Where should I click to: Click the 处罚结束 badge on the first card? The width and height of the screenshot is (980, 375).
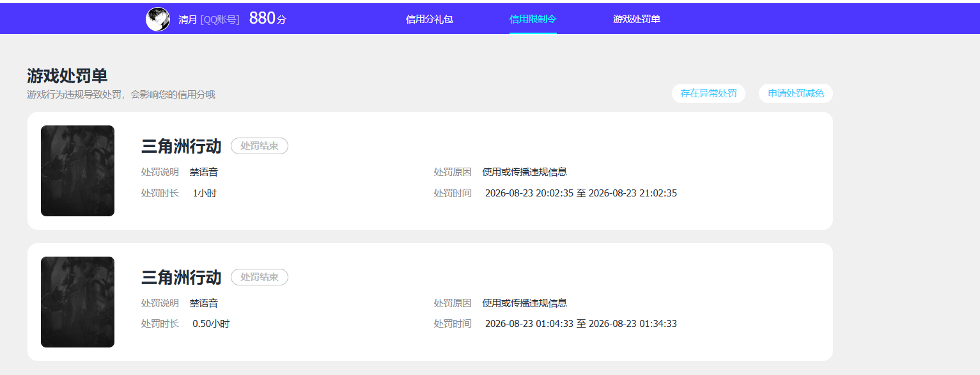(260, 146)
